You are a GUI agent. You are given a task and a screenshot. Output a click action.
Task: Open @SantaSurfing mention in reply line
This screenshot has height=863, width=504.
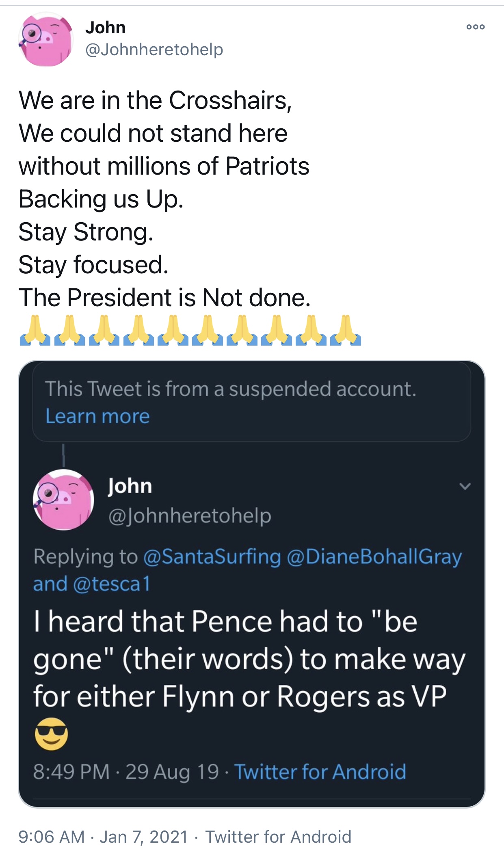point(212,557)
